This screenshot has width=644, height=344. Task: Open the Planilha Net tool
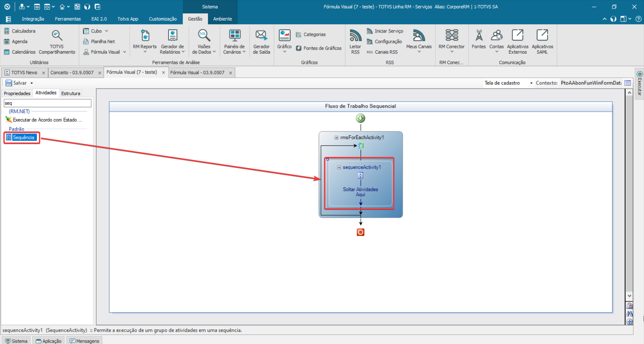point(99,41)
